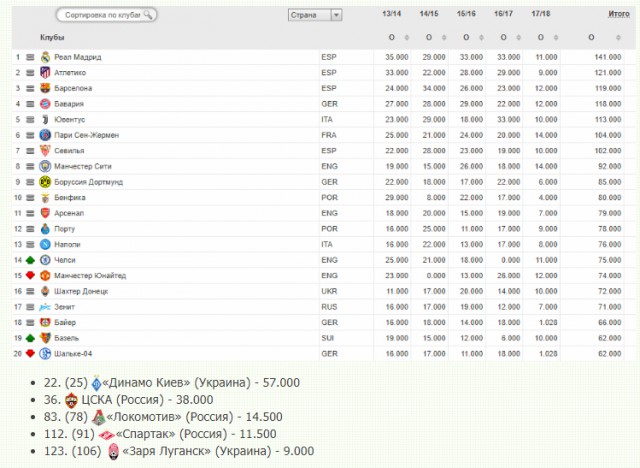
Task: Click the 13/14 season header
Action: [x=391, y=13]
